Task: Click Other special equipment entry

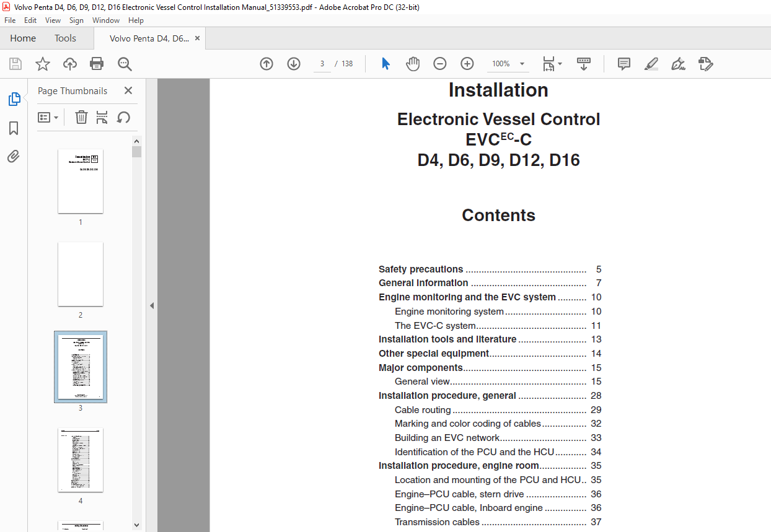Action: 490,354
